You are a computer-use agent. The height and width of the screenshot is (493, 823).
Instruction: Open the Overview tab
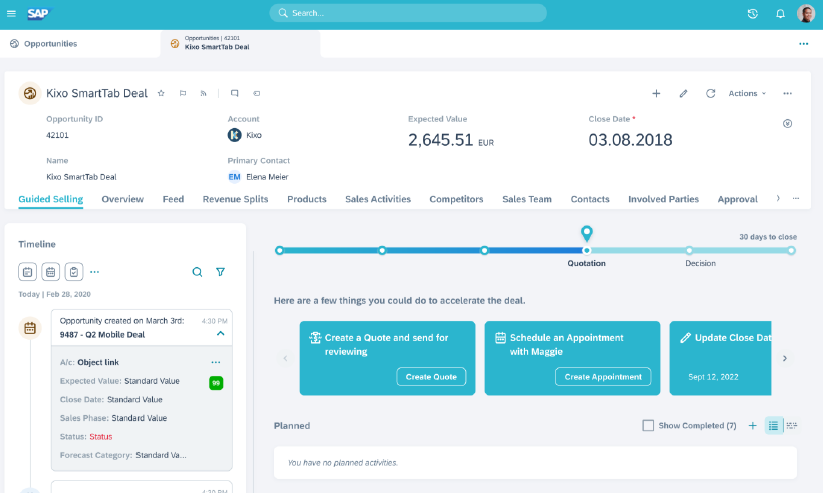[122, 199]
